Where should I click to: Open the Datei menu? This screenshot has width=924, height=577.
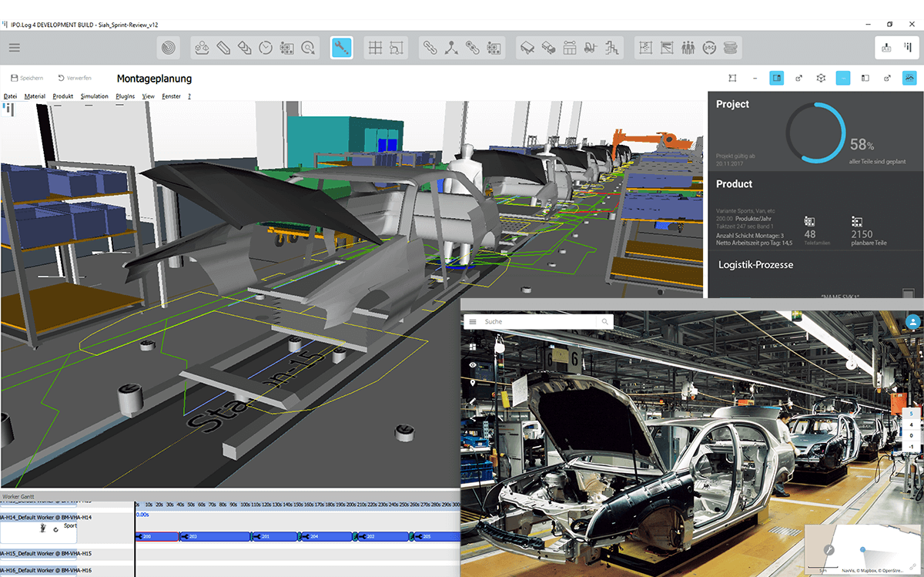pos(10,96)
